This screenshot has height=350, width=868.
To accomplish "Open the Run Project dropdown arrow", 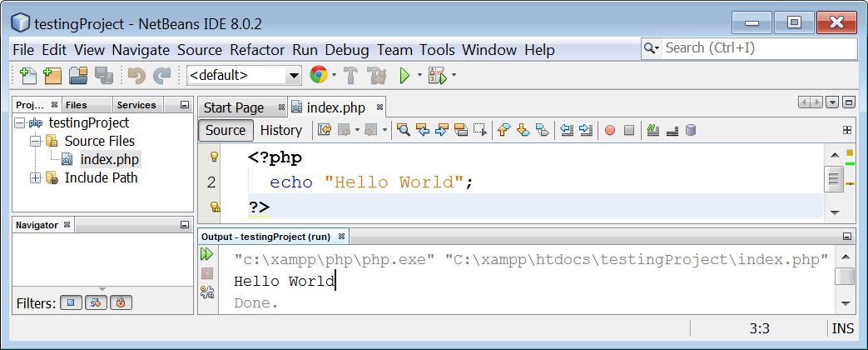I will 419,75.
